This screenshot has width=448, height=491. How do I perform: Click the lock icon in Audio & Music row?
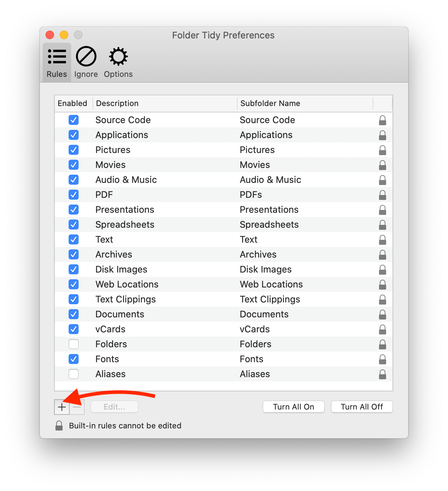pos(383,180)
